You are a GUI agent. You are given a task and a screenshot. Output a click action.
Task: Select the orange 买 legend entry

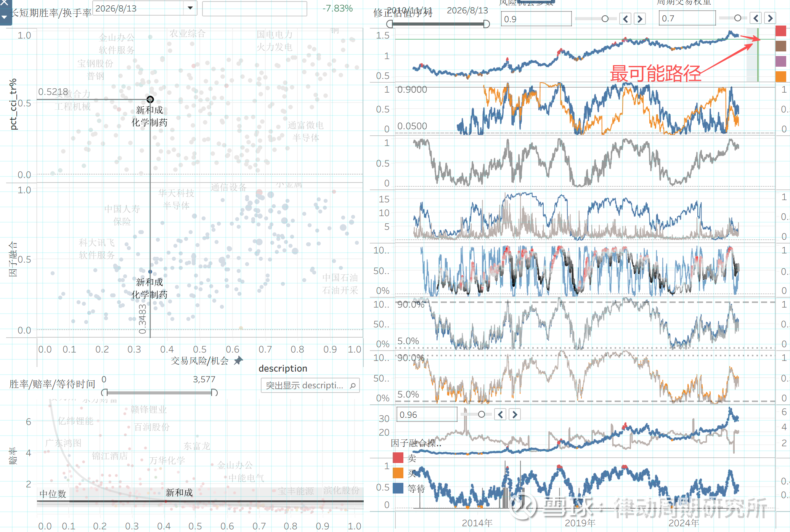(x=405, y=473)
